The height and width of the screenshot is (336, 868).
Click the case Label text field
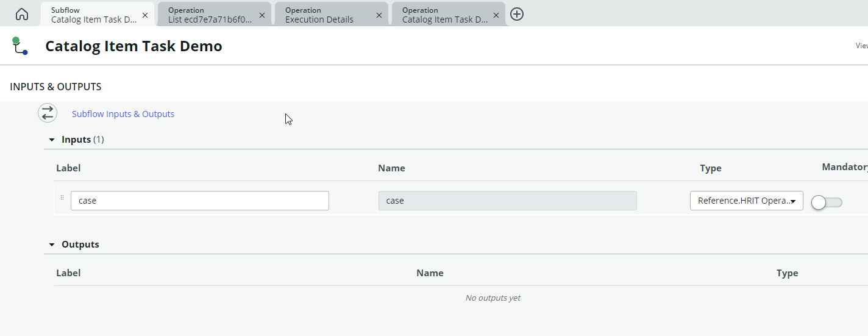tap(199, 201)
